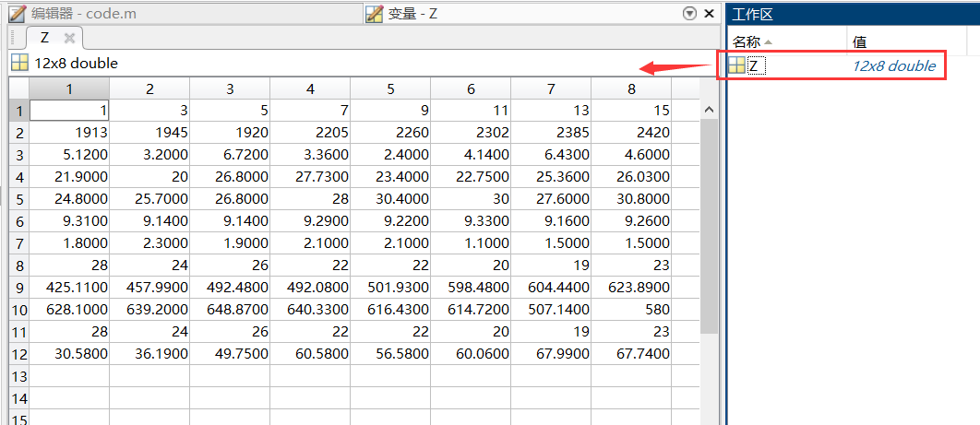This screenshot has height=425, width=980.
Task: Click cell with value 648.8700
Action: [230, 310]
